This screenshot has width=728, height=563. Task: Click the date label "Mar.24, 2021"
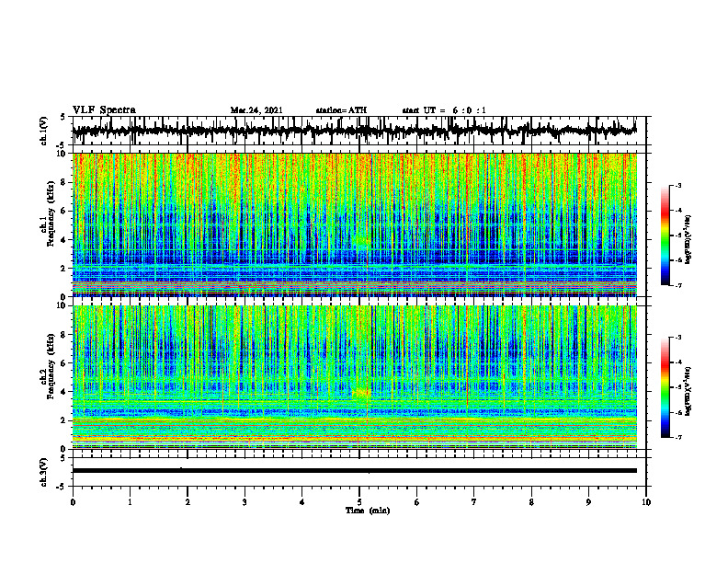point(256,110)
